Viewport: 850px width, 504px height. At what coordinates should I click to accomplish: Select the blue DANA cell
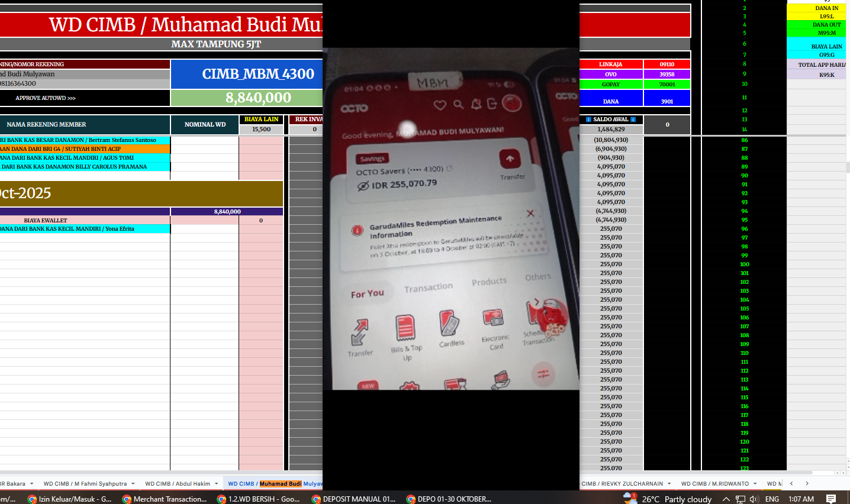pyautogui.click(x=610, y=98)
